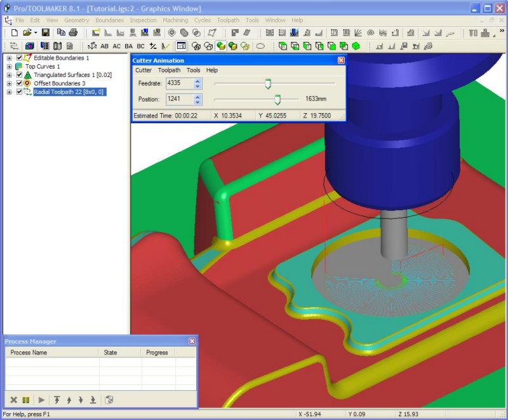Select the Triangulated Surfaces 1 [0.02] item

72,75
